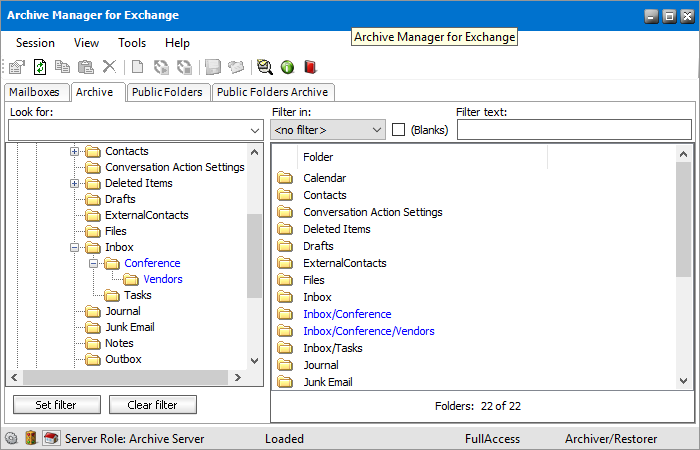This screenshot has height=450, width=700.
Task: Open the View menu
Action: tap(86, 43)
